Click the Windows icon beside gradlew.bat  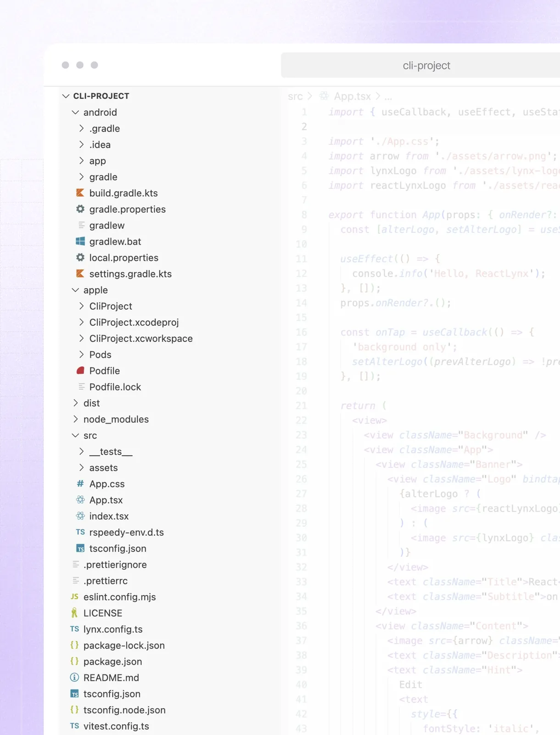point(80,241)
